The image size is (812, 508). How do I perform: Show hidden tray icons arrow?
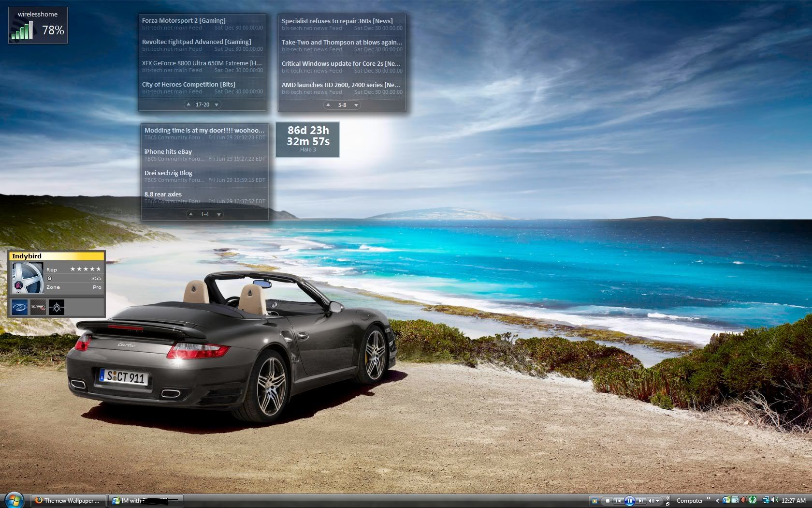point(717,501)
